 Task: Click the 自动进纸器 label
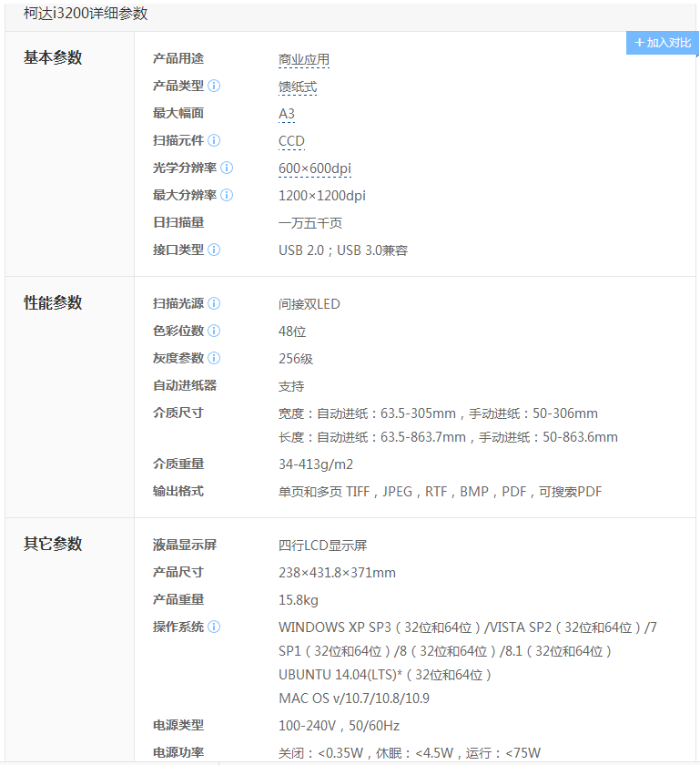pyautogui.click(x=185, y=385)
